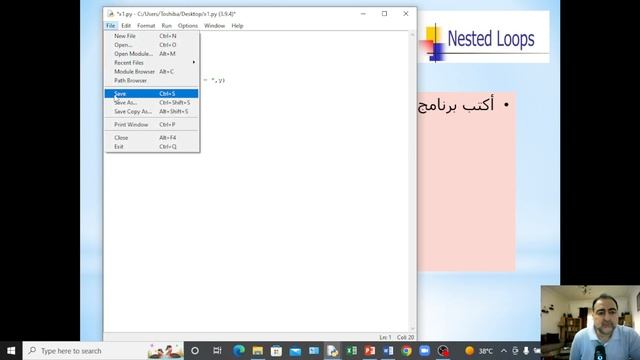Choose Open... from File menu

(x=151, y=45)
